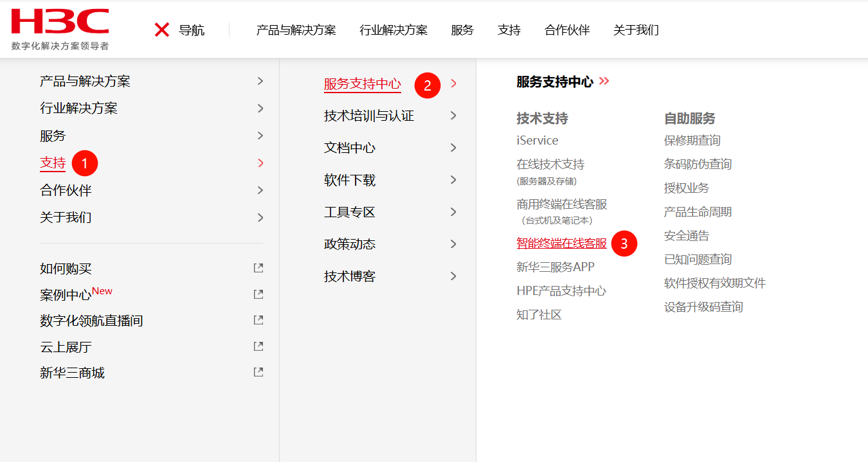Expand red chevron for 支持 in left panel
Image resolution: width=868 pixels, height=462 pixels.
coord(260,163)
